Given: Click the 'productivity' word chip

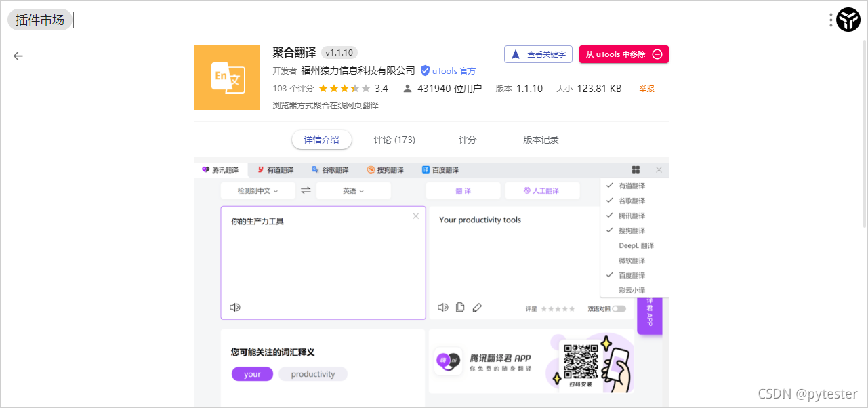Looking at the screenshot, I should (x=313, y=374).
